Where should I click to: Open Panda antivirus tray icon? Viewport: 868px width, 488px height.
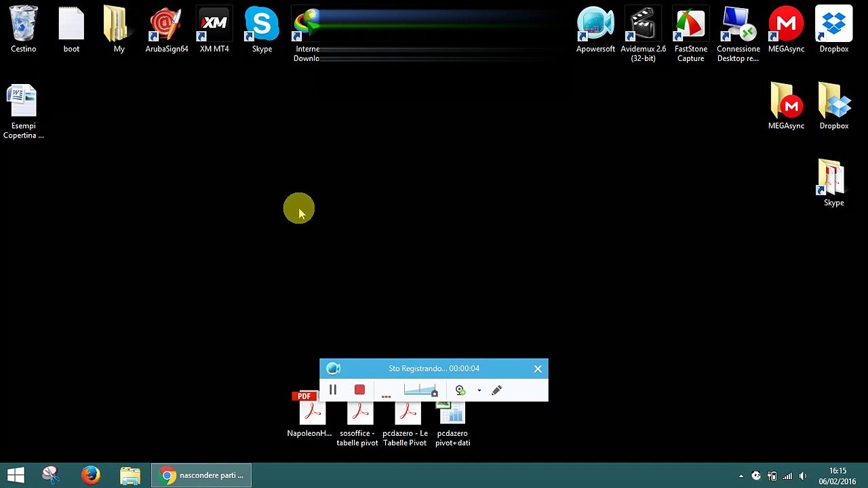point(756,476)
